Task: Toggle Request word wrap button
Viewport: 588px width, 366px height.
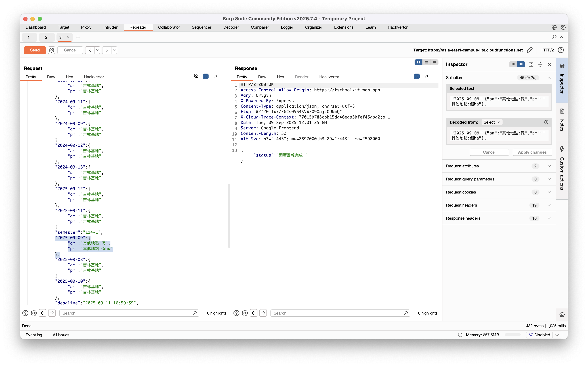Action: pos(206,76)
